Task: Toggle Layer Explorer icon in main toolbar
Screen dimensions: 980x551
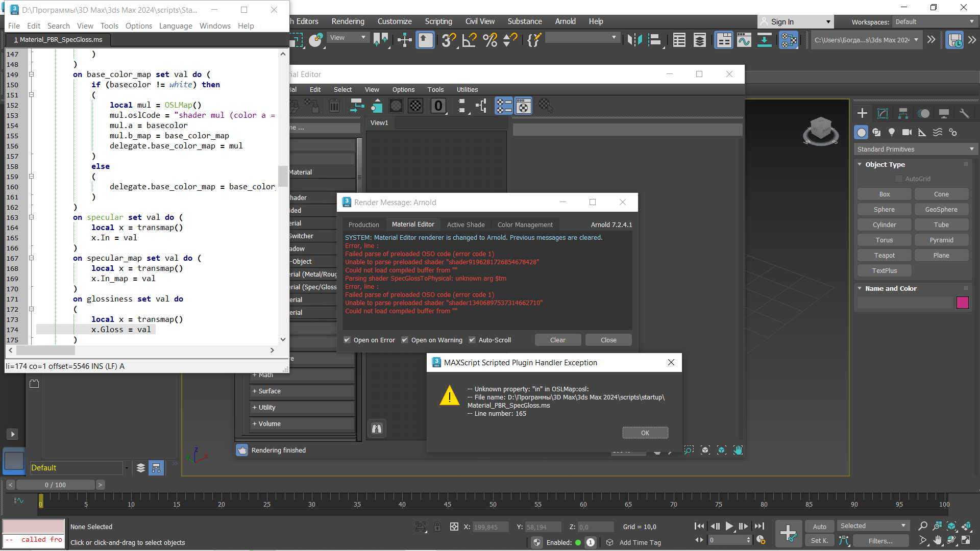Action: (x=700, y=40)
